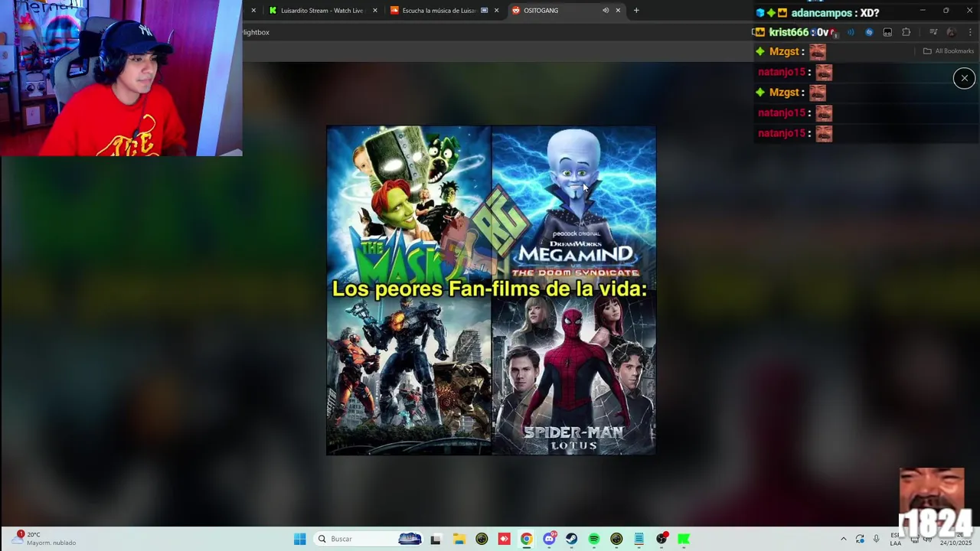Open the media control playlist icon
980x551 pixels.
[x=933, y=32]
